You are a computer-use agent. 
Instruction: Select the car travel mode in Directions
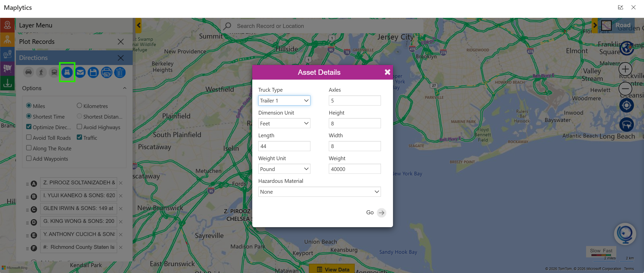pos(28,72)
